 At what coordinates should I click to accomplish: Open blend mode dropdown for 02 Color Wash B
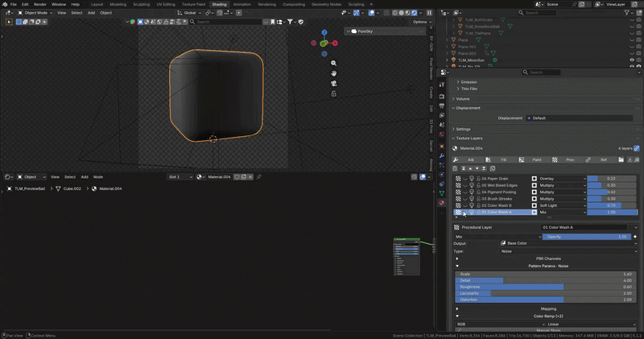pos(562,205)
